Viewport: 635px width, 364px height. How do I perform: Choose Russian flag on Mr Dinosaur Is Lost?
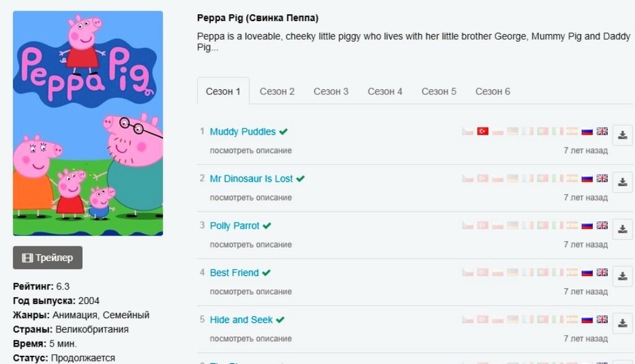tap(587, 178)
